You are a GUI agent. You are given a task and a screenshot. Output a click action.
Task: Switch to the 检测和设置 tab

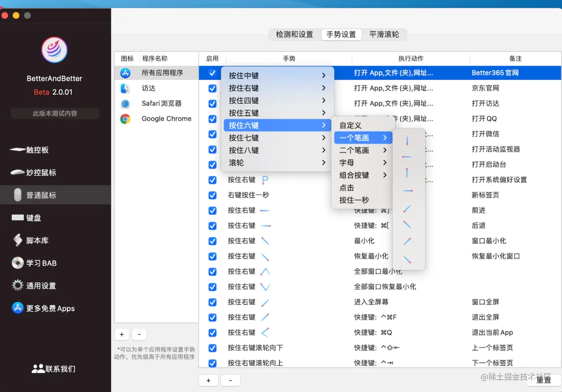coord(294,34)
